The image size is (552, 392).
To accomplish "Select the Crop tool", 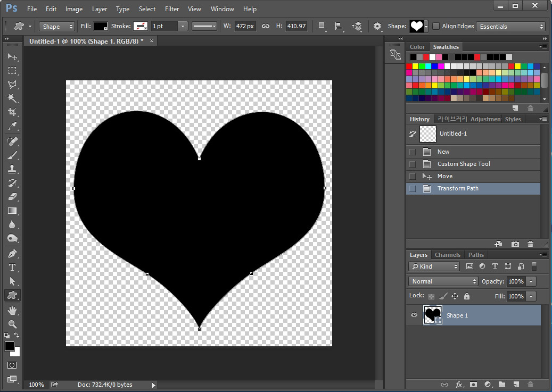I will [12, 112].
